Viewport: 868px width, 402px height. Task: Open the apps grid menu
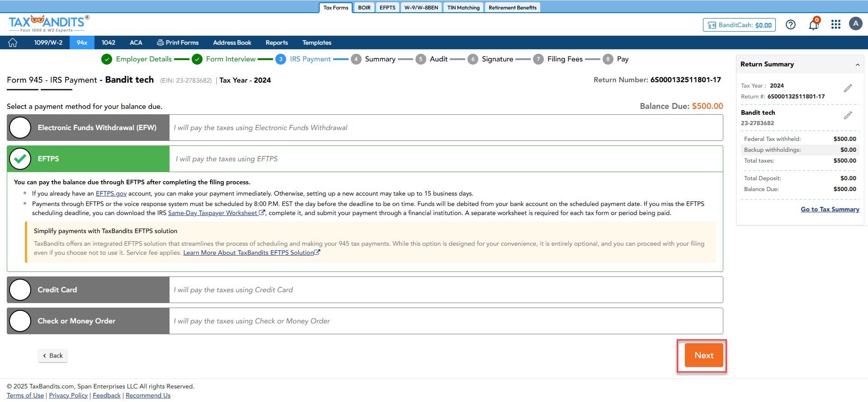click(836, 24)
